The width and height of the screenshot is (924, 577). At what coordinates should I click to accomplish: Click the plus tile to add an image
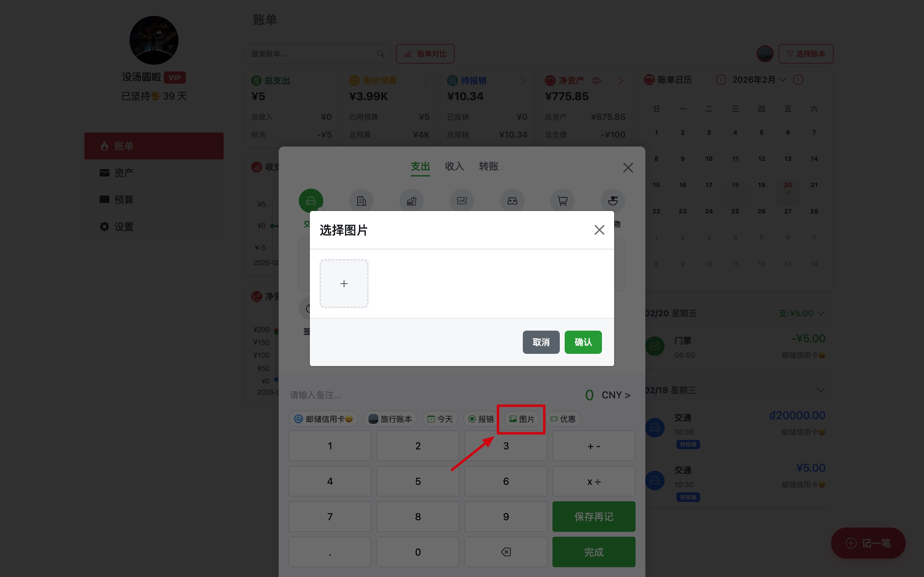(x=344, y=284)
